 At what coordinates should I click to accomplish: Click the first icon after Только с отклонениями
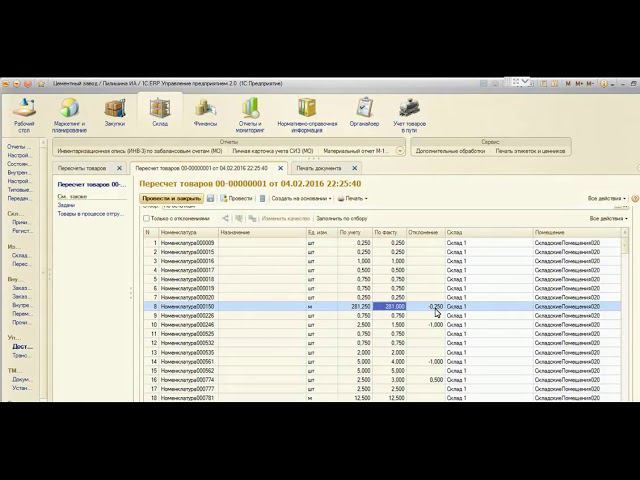225,218
